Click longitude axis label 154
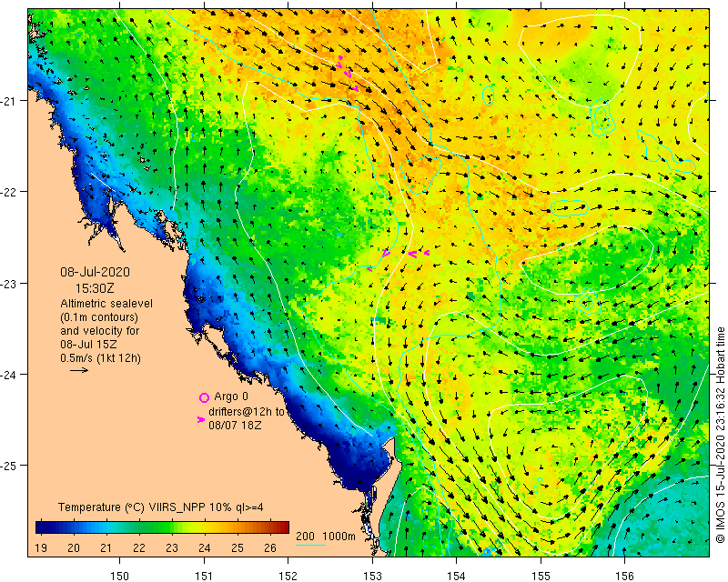 pyautogui.click(x=457, y=576)
